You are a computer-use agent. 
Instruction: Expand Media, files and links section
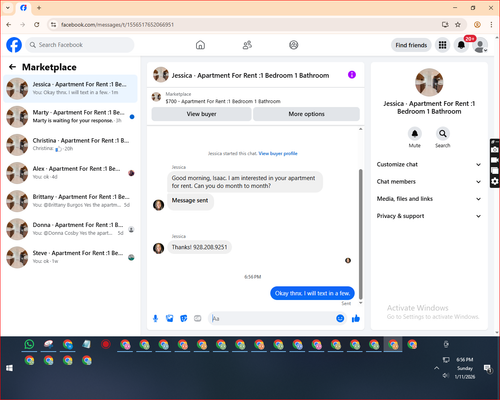click(429, 199)
